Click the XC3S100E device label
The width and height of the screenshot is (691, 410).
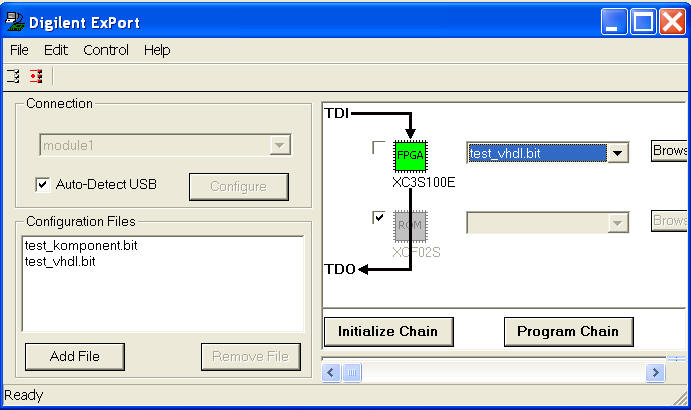click(x=424, y=182)
